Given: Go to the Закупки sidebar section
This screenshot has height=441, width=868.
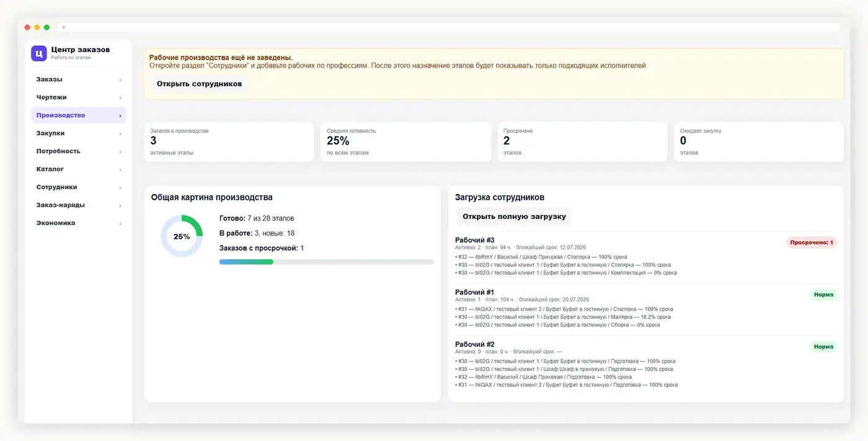Looking at the screenshot, I should pos(79,133).
